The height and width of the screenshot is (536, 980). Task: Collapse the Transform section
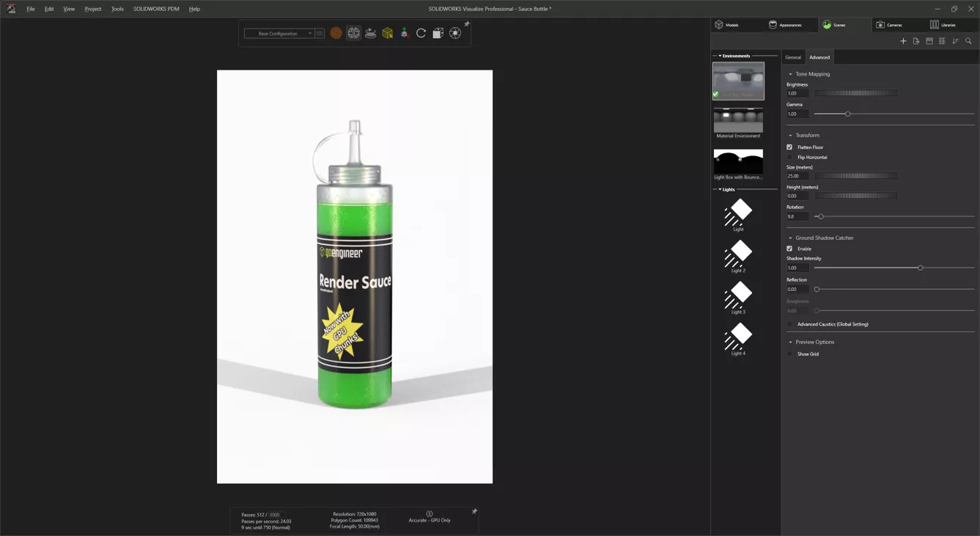(790, 136)
